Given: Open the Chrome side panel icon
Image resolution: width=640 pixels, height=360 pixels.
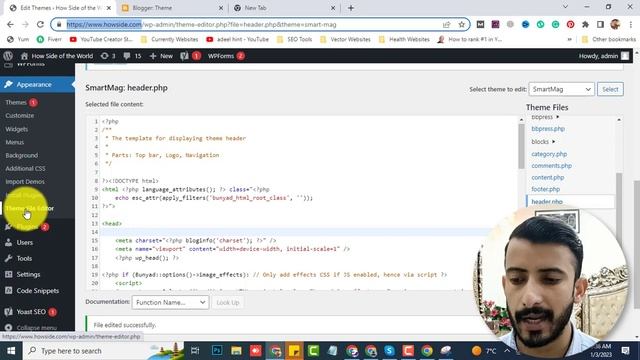Looking at the screenshot, I should (x=600, y=24).
